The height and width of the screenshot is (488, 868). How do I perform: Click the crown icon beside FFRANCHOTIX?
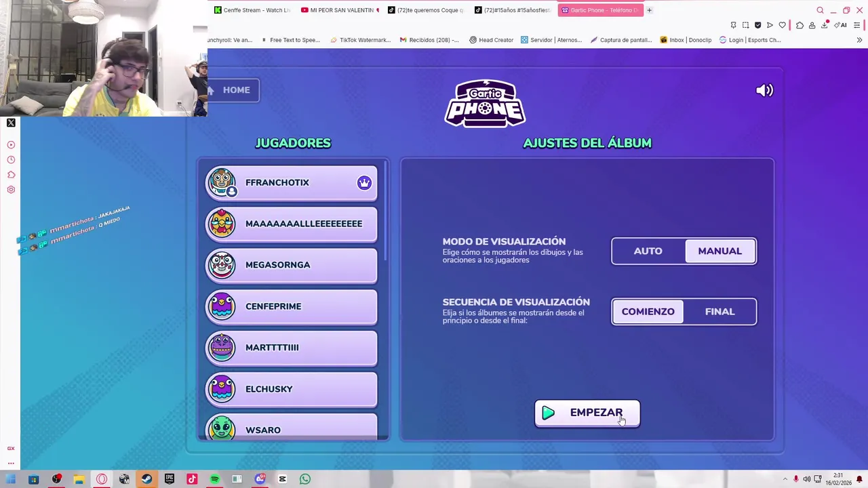(x=364, y=183)
